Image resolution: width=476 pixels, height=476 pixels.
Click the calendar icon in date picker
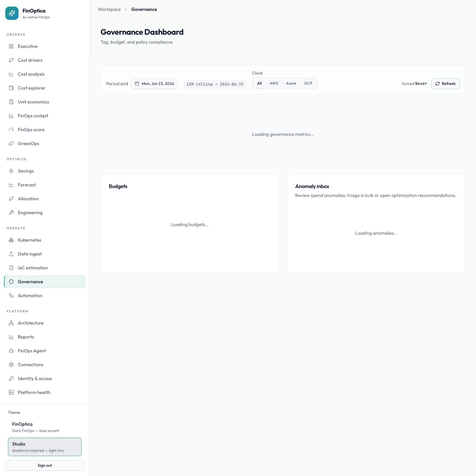(x=137, y=84)
